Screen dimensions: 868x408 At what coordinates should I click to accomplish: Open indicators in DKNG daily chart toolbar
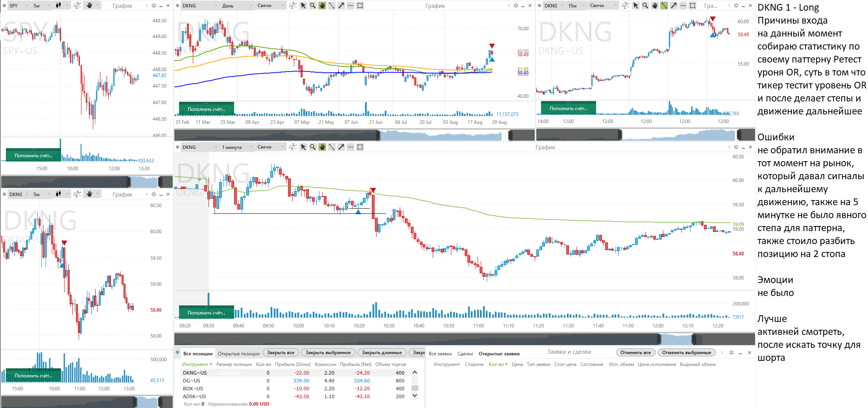293,6
